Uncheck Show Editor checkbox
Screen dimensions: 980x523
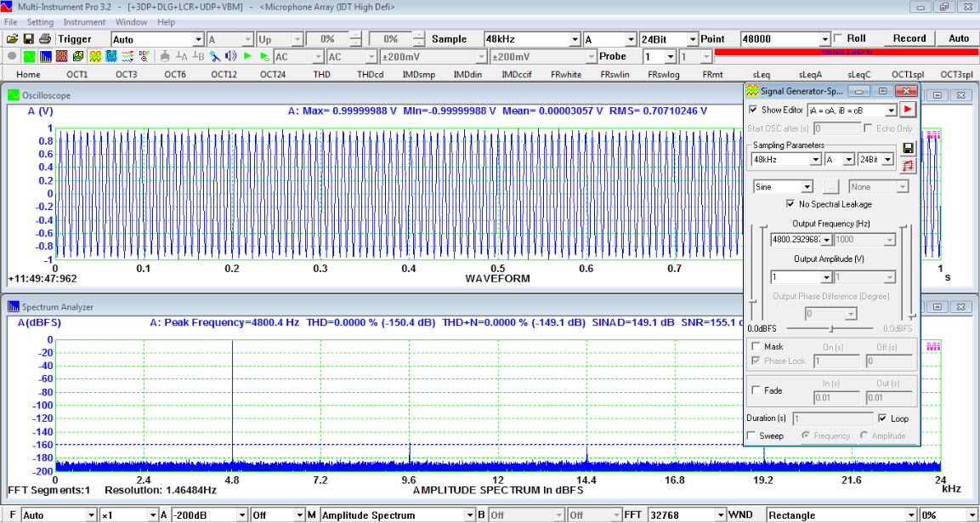753,110
